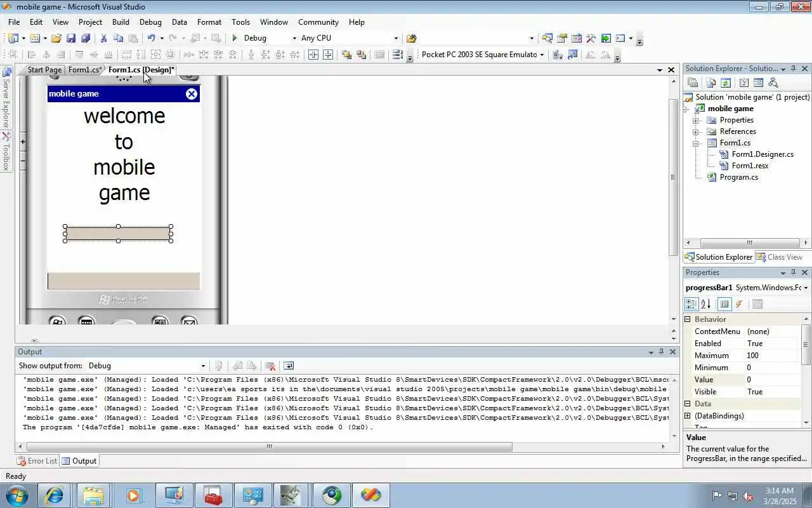
Task: Click the Connect to Device icon
Action: tap(557, 55)
